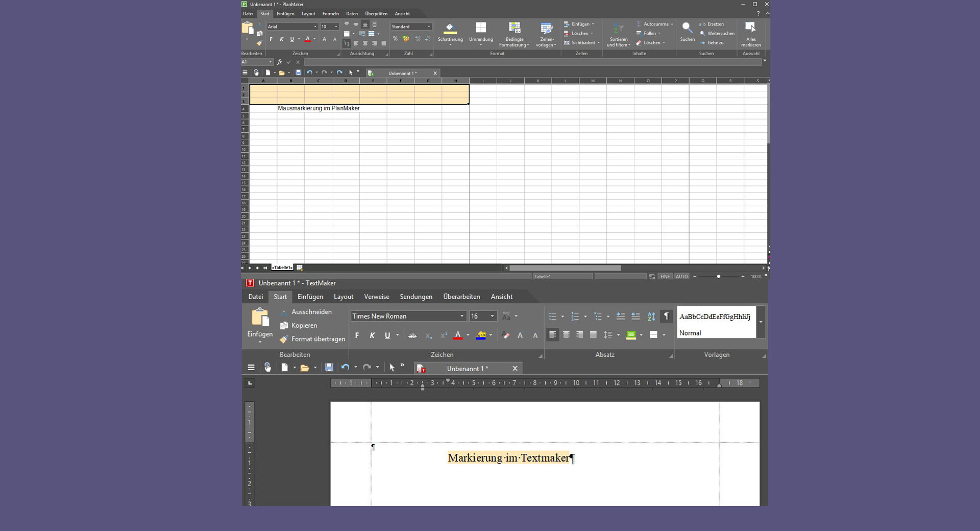980x531 pixels.
Task: Click the save icon in TextMaker toolbar
Action: pos(329,368)
